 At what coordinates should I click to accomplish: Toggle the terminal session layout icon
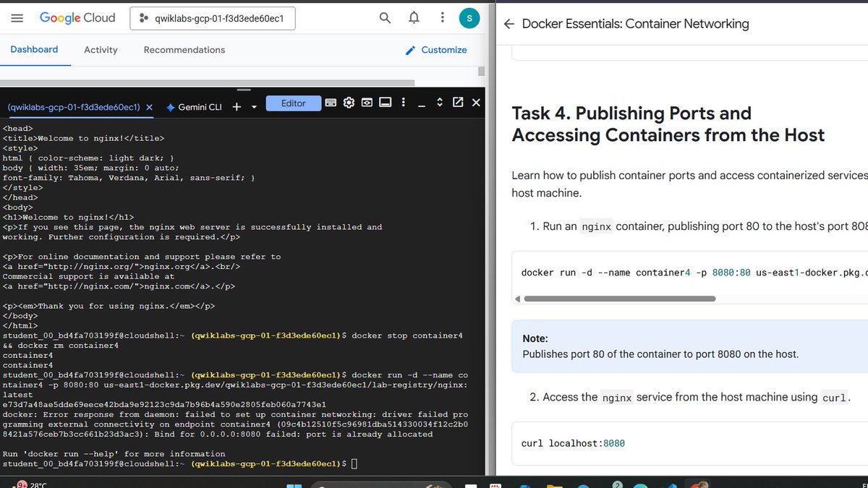[x=385, y=103]
